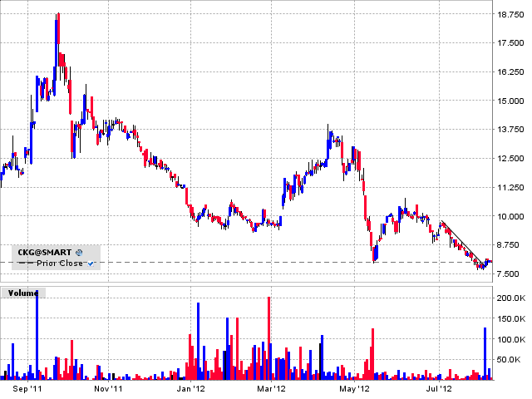Click the Nov '11 date label
This screenshot has height=399, width=532.
(108, 388)
